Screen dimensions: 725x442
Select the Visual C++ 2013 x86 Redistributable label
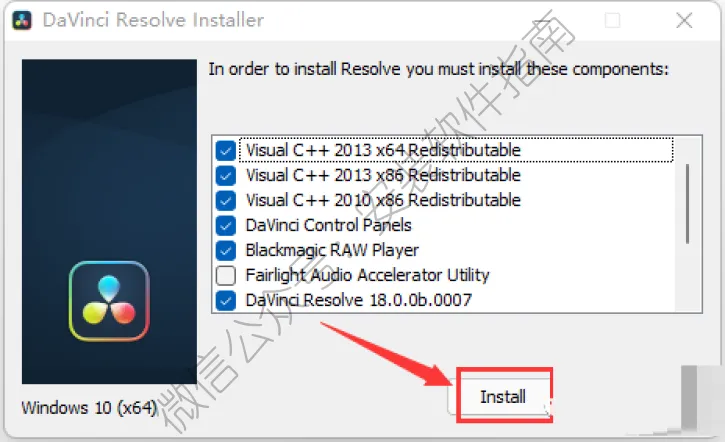click(383, 175)
